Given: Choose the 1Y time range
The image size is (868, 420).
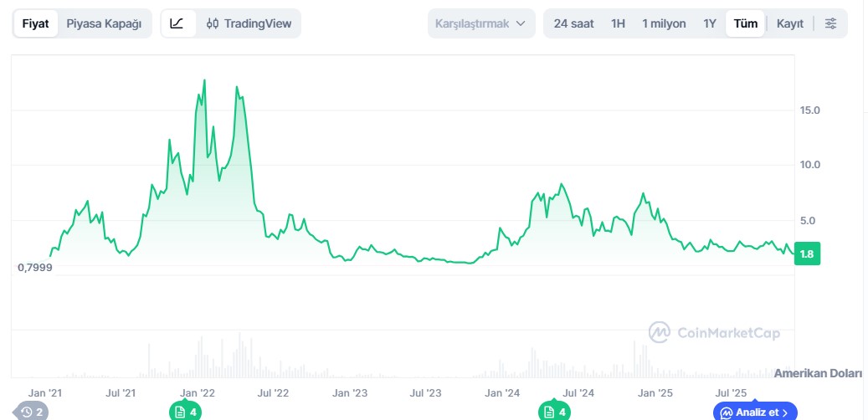Looking at the screenshot, I should click(x=710, y=23).
